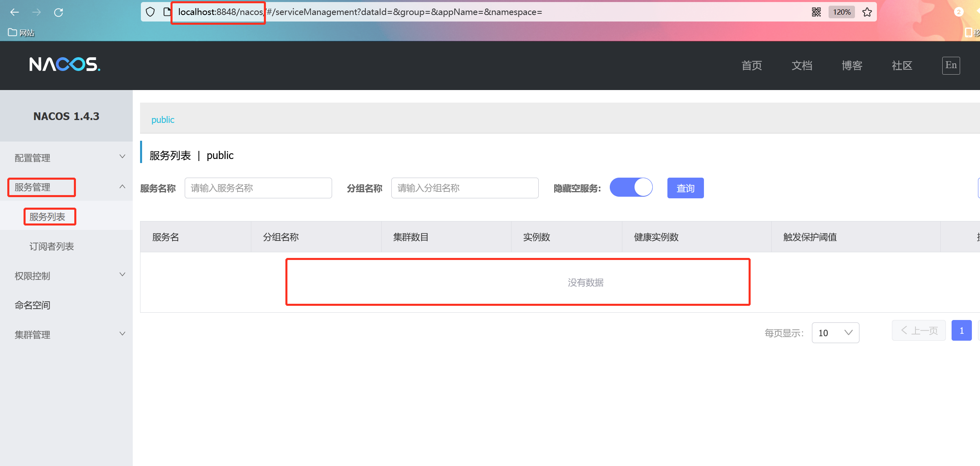Bookmark this page with the star icon

(867, 12)
